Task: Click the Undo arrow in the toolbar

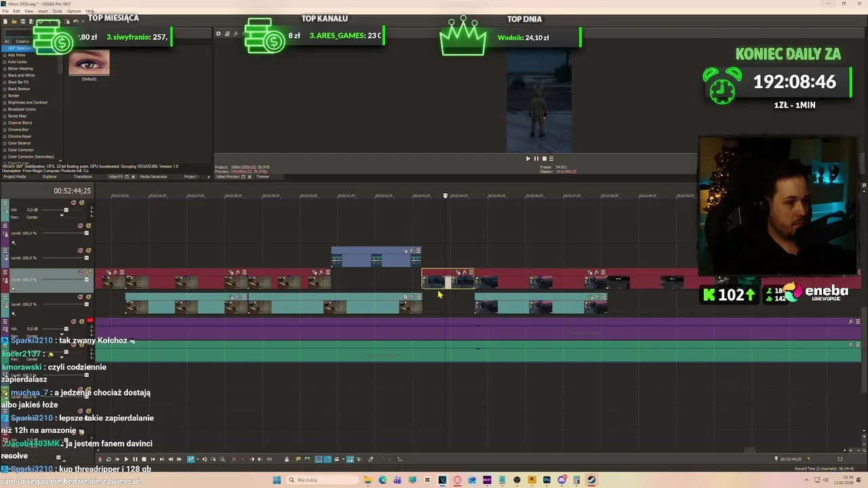Action: (76, 21)
